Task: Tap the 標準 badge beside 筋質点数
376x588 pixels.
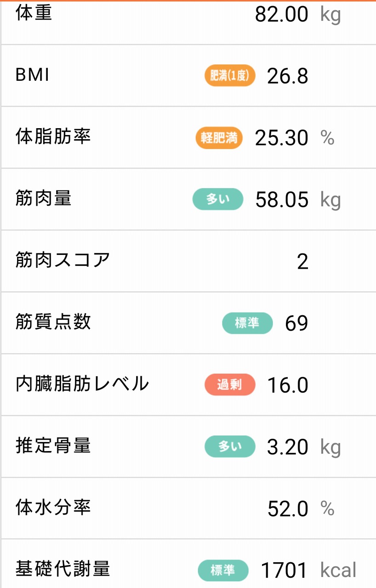Action: (247, 323)
